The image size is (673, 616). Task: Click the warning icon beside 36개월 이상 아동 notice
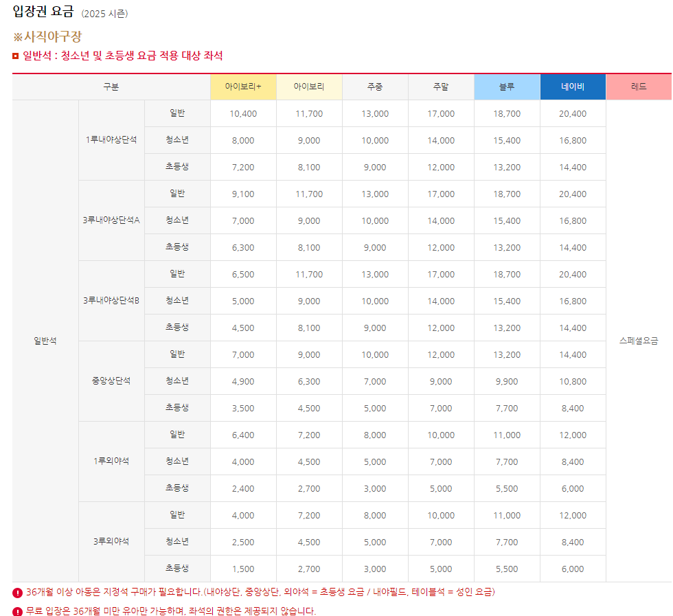click(17, 593)
